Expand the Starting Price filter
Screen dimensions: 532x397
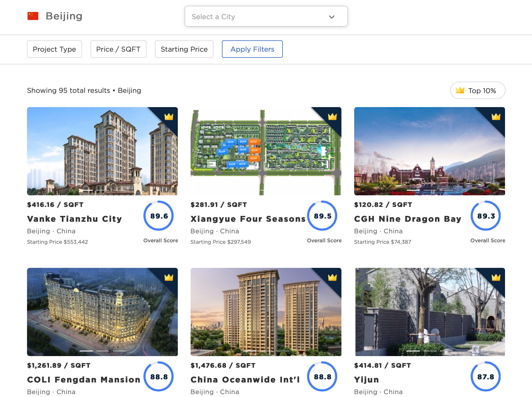[184, 49]
